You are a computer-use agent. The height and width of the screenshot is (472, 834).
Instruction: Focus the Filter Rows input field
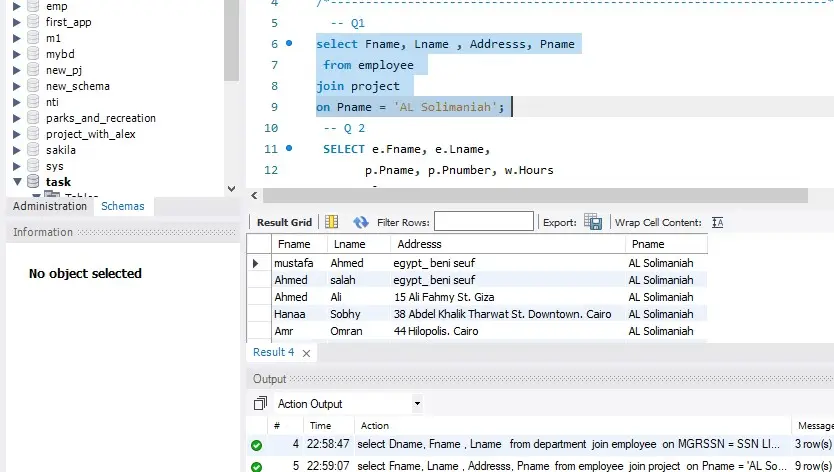(483, 221)
